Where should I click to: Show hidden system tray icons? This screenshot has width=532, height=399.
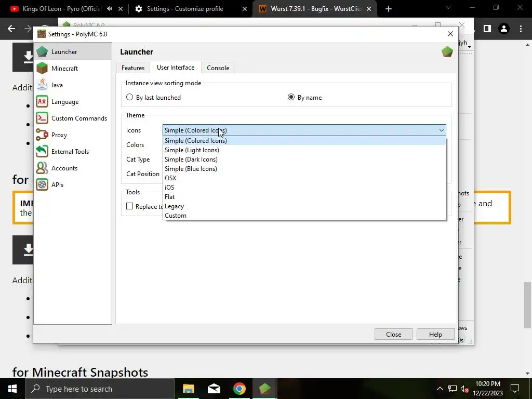440,389
